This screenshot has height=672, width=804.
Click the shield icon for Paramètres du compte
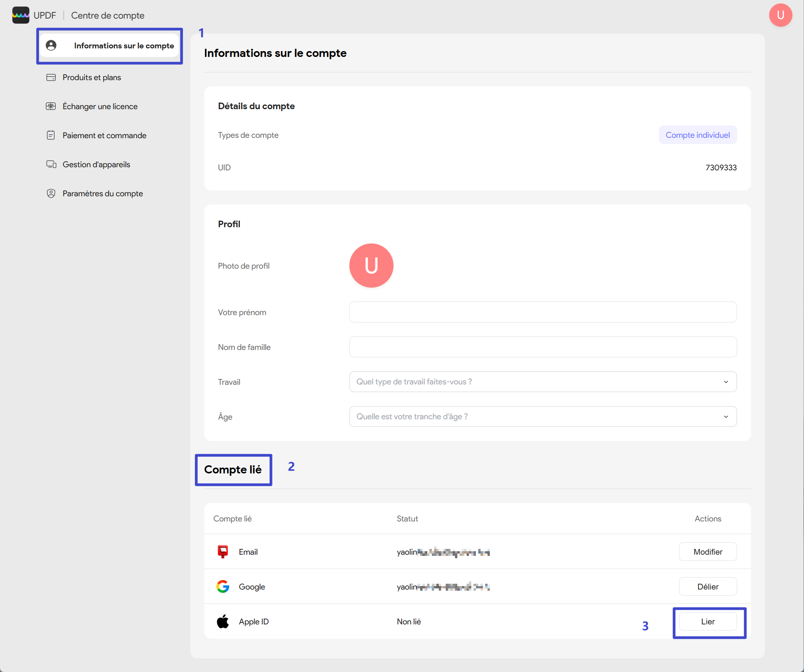coord(51,194)
